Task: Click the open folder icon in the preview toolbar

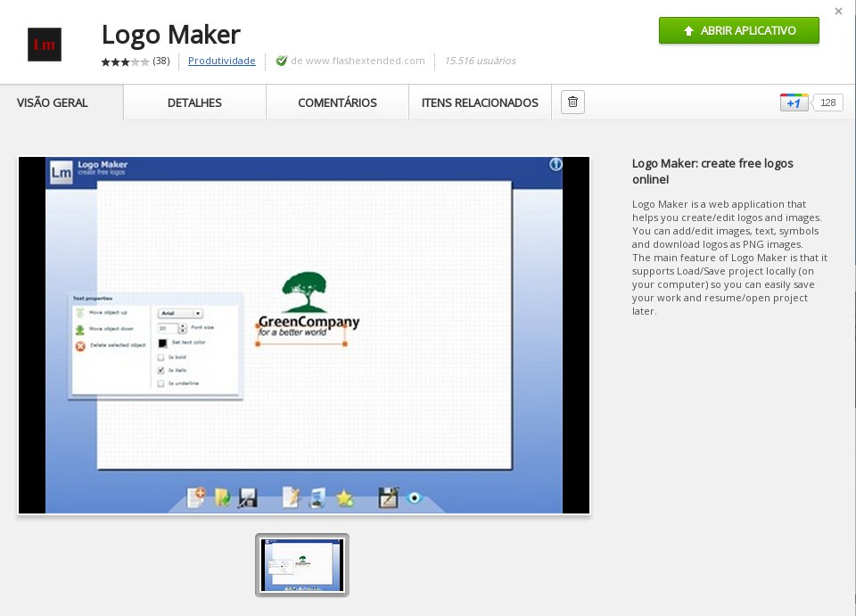Action: coord(222,497)
